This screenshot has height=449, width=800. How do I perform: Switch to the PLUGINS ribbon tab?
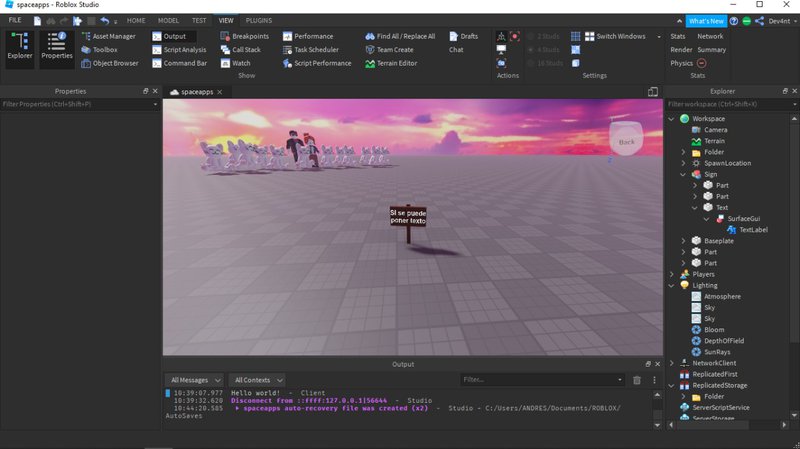coord(259,20)
